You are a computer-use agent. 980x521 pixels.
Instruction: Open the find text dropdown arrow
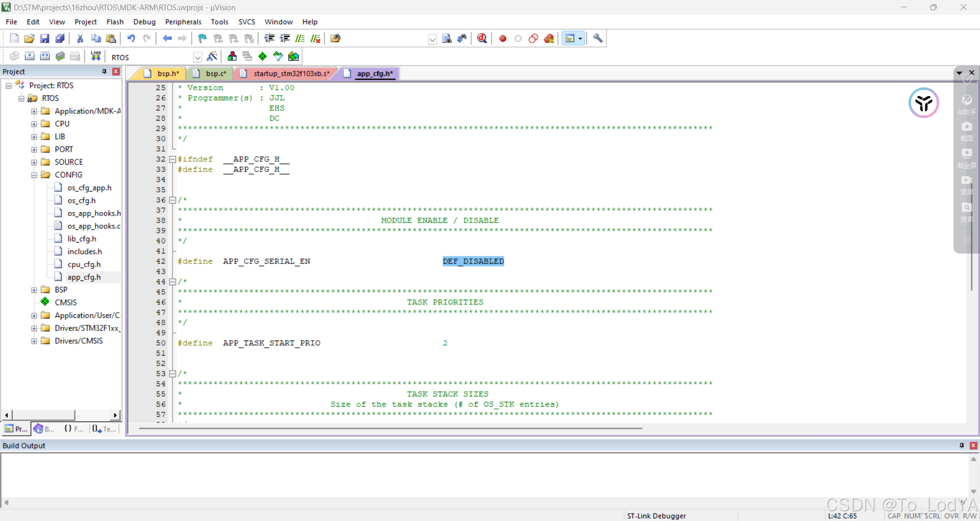(x=432, y=39)
